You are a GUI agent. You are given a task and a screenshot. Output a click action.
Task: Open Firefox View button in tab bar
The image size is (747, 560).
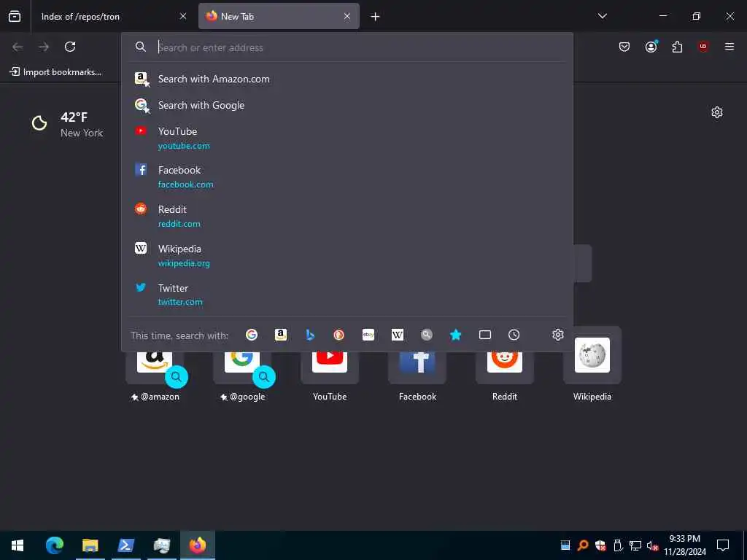[15, 16]
